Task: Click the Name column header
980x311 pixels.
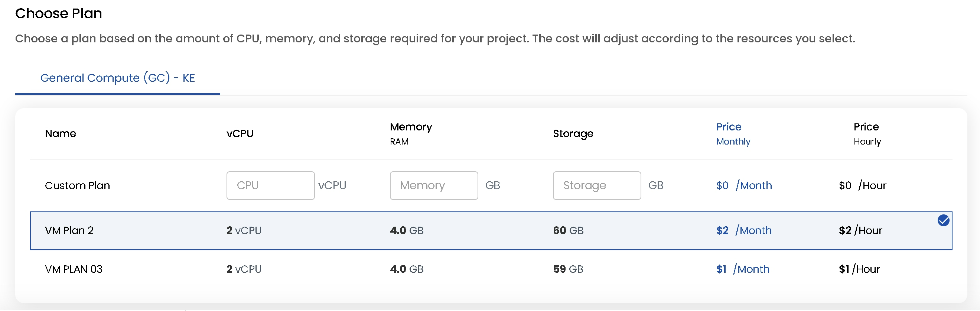Action: click(61, 134)
